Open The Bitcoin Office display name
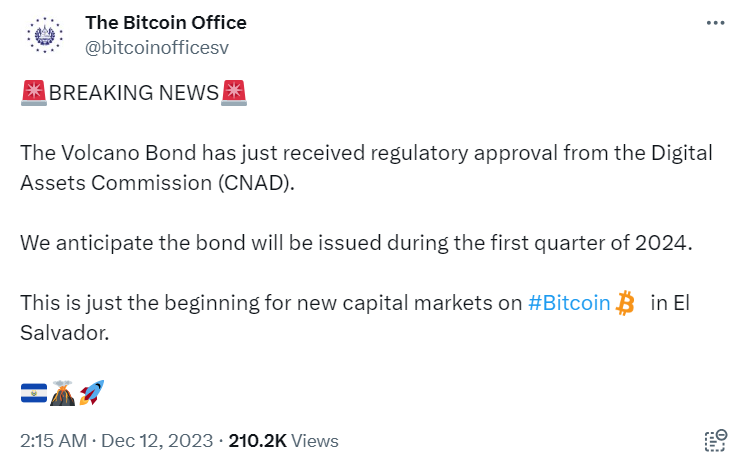Image resolution: width=747 pixels, height=469 pixels. [166, 22]
